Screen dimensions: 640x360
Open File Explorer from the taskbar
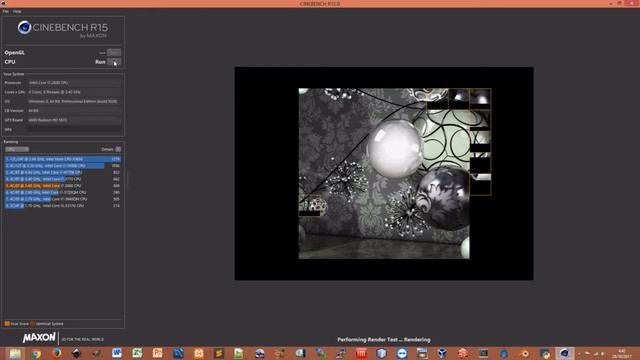[15, 353]
